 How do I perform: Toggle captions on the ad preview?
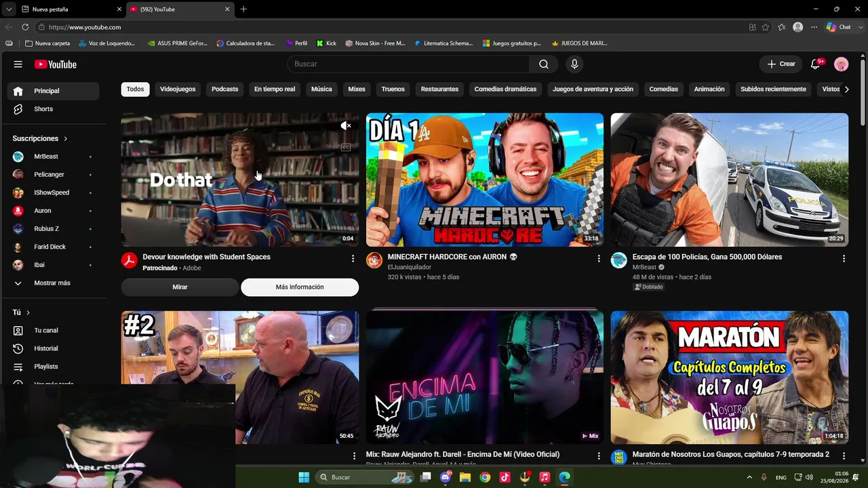click(346, 147)
